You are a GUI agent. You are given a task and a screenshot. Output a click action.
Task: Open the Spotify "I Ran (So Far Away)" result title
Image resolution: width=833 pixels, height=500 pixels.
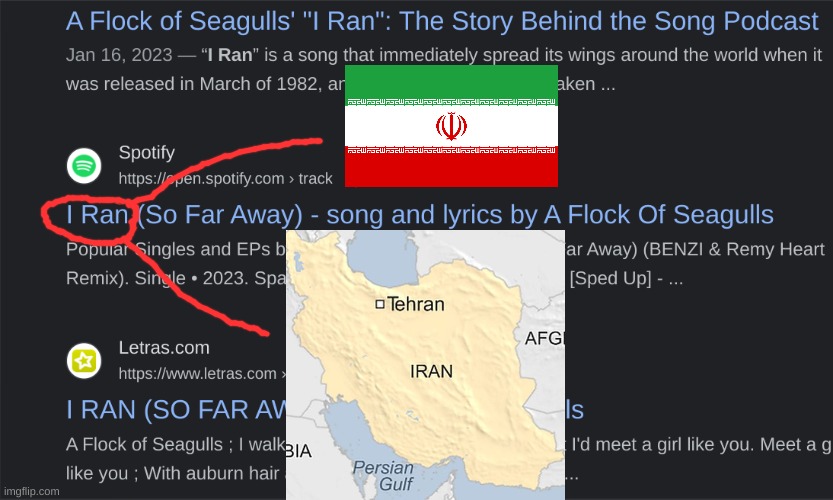[420, 214]
